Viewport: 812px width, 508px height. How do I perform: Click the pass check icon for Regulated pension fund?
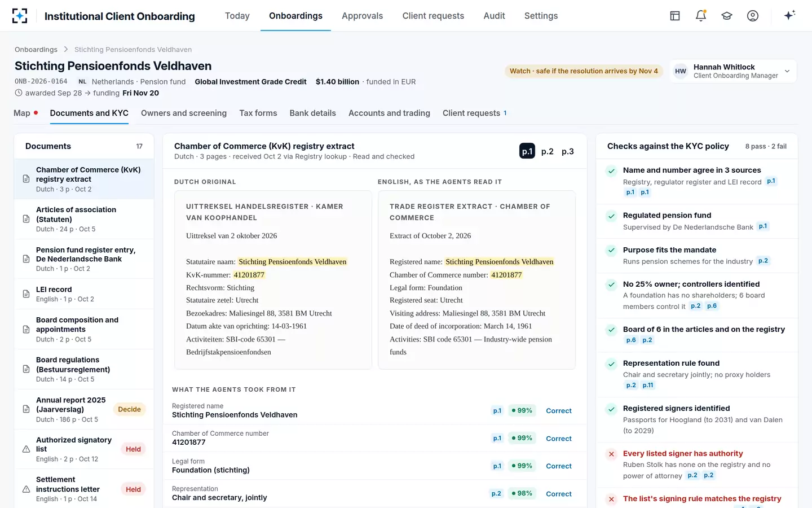(611, 216)
